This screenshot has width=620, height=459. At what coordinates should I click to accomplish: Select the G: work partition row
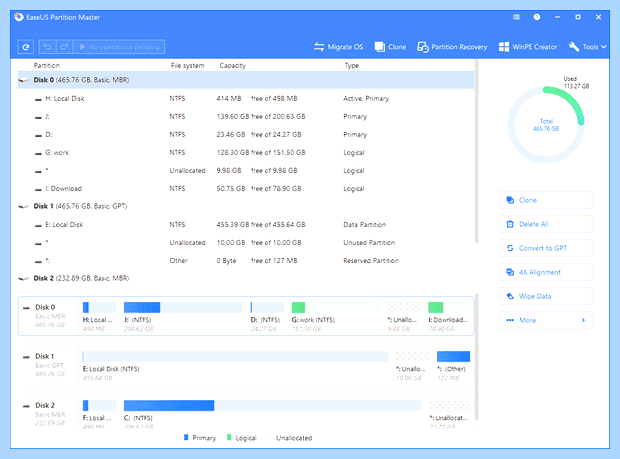246,153
